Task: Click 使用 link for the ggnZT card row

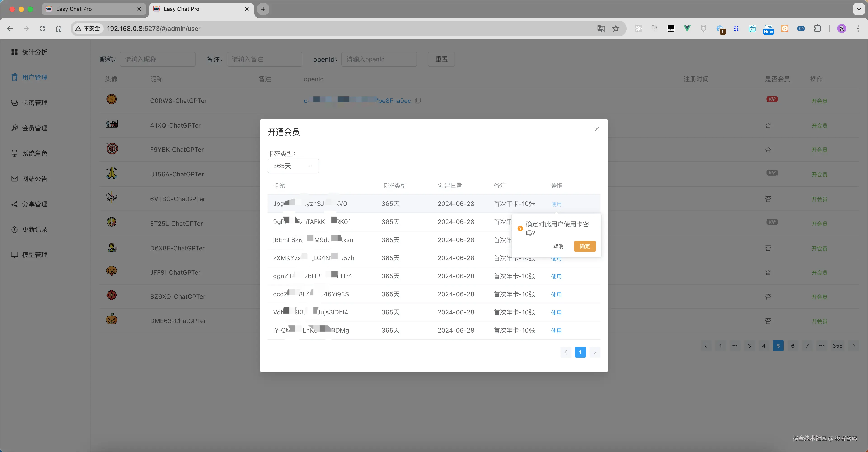Action: (x=556, y=276)
